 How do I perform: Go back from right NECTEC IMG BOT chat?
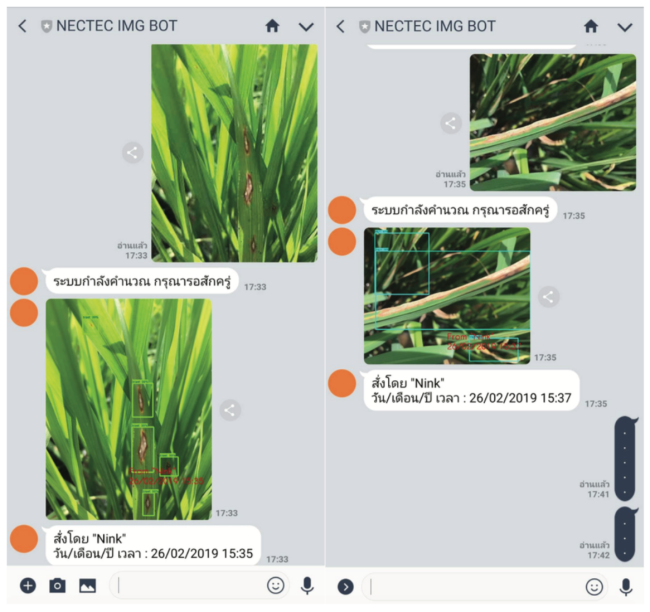click(340, 27)
